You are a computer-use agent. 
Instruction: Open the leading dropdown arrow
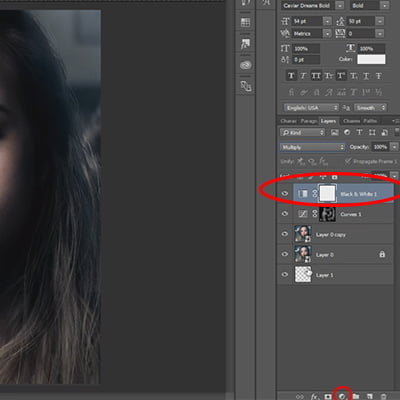pyautogui.click(x=380, y=21)
